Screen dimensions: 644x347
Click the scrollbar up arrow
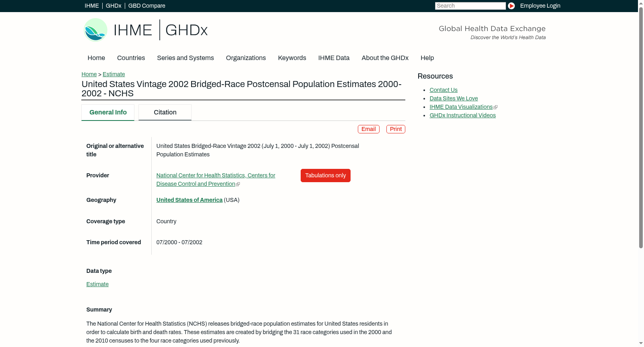(x=641, y=3)
